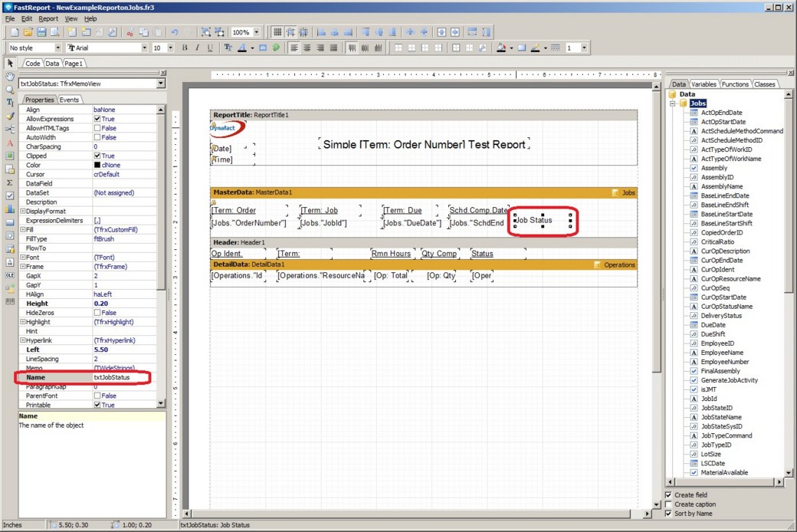Insert a Chart object from toolbox

tap(10, 209)
